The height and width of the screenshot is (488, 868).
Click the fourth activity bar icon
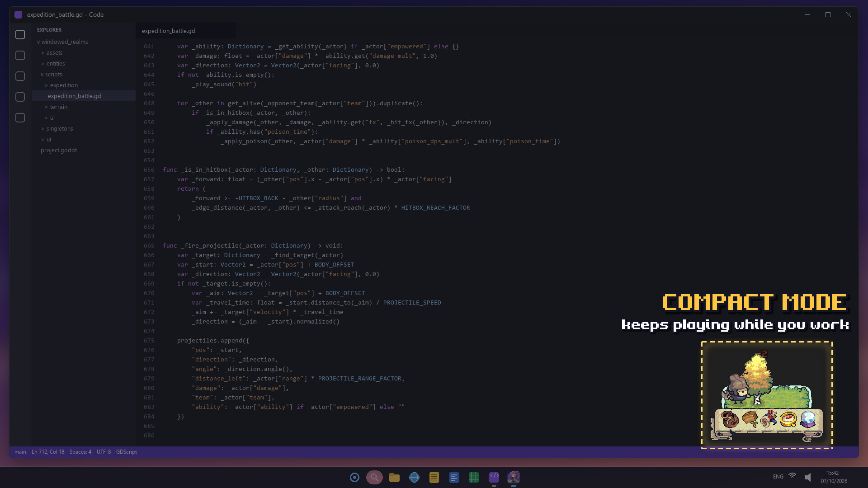pos(20,97)
